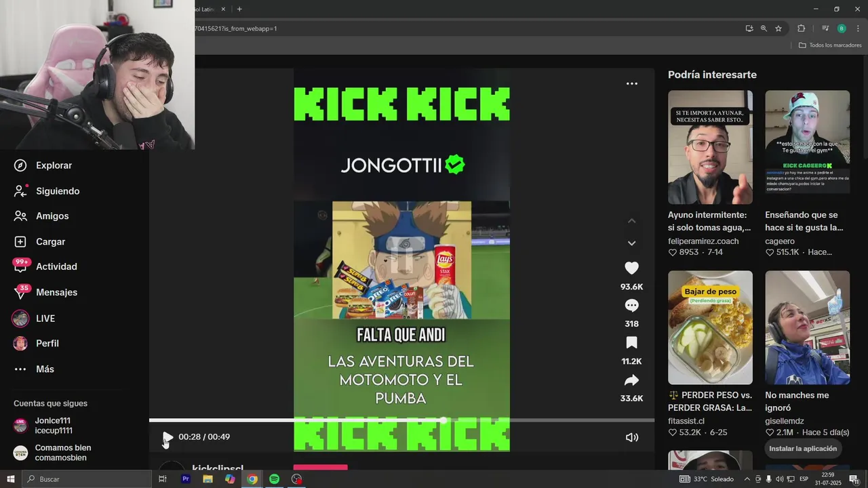Viewport: 868px width, 488px height.
Task: Open fitassist.cl profile link
Action: pyautogui.click(x=686, y=422)
